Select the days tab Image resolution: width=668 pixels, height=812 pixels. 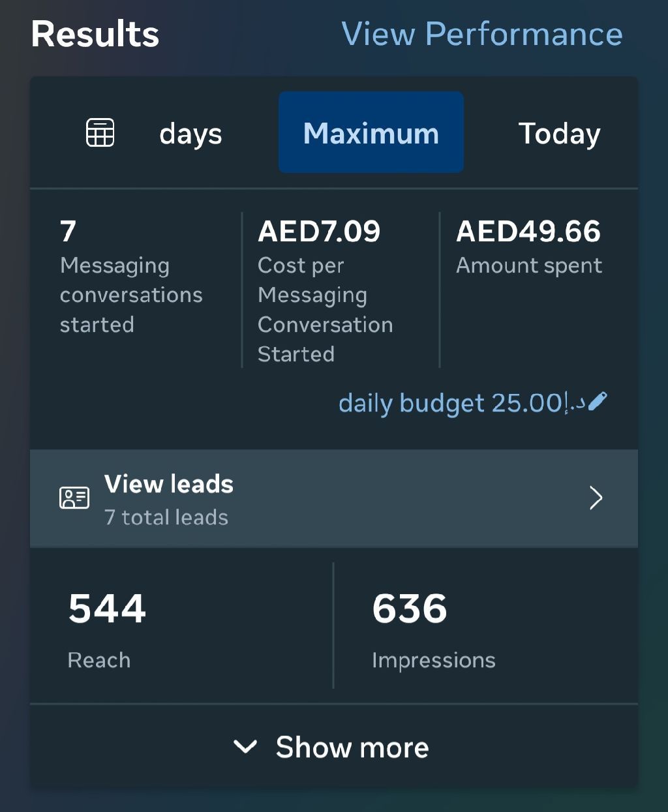pyautogui.click(x=190, y=134)
